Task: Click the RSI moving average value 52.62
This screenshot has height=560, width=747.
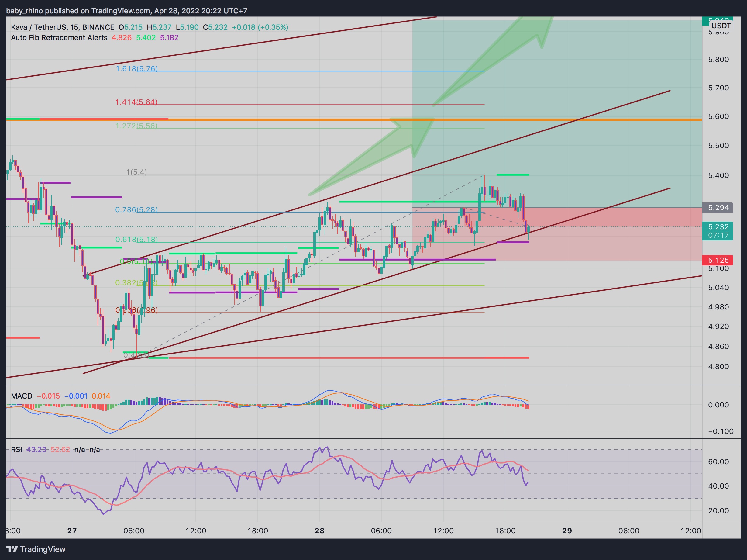Action: (x=60, y=450)
